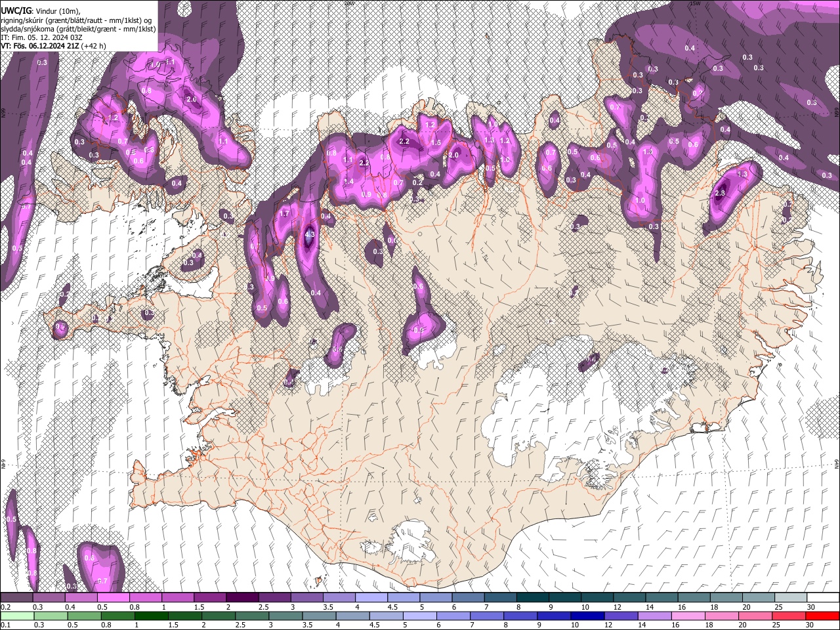Image resolution: width=840 pixels, height=630 pixels.
Task: Select the '0.1' label on the green scale
Action: pyautogui.click(x=5, y=625)
